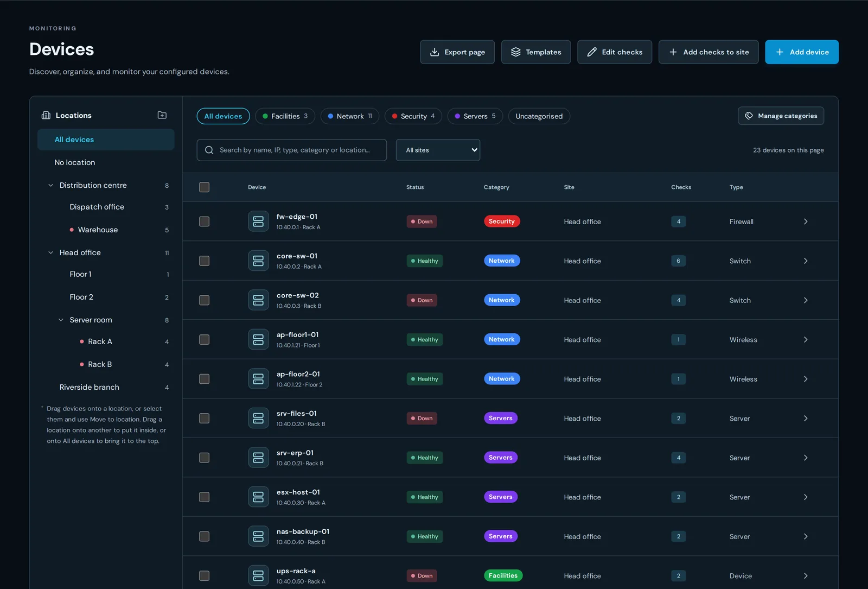This screenshot has height=589, width=868.
Task: Click the Add device button
Action: point(802,52)
